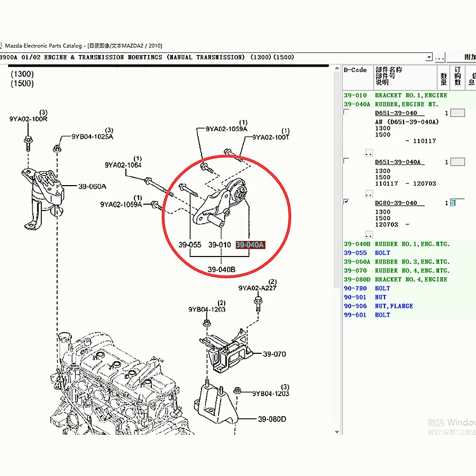
Task: Uncheck the DG80-39-040 checkbox
Action: (x=346, y=202)
